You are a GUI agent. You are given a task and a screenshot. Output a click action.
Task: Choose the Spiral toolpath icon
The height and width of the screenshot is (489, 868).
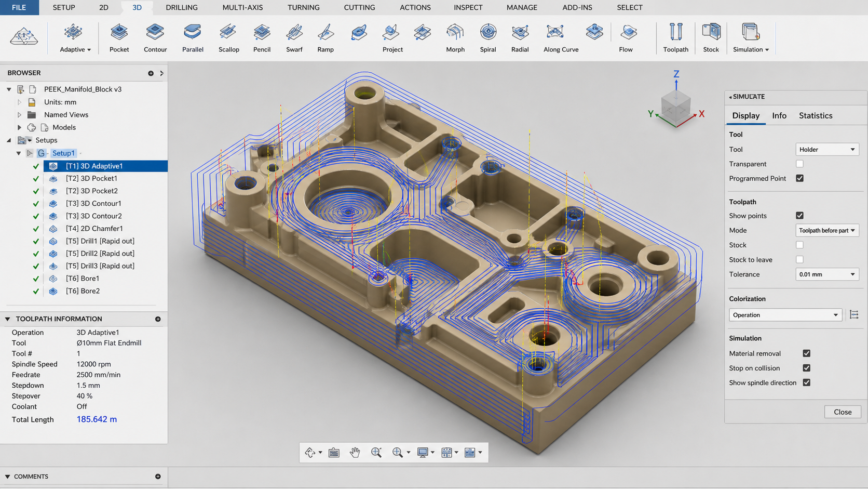(488, 33)
